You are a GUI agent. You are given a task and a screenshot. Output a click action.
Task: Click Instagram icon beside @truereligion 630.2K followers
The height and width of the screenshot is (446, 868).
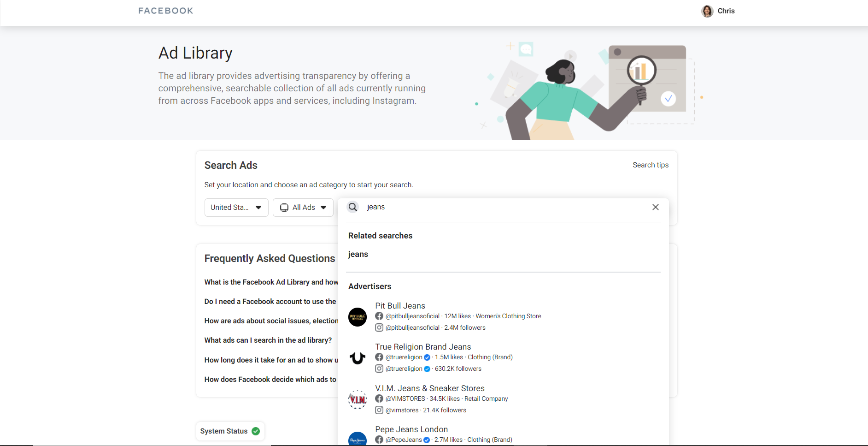click(x=379, y=369)
